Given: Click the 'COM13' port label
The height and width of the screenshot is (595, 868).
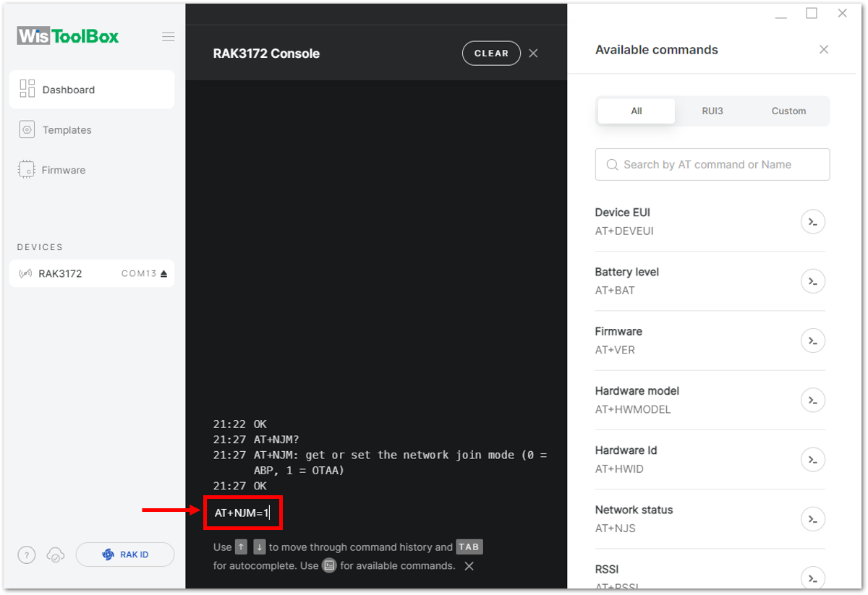Looking at the screenshot, I should [x=139, y=274].
